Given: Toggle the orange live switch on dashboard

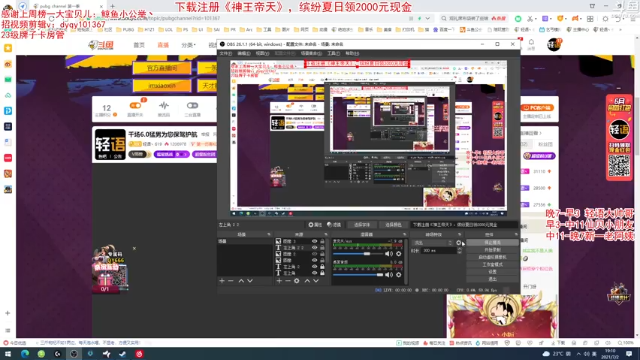Looking at the screenshot, I should [x=135, y=106].
